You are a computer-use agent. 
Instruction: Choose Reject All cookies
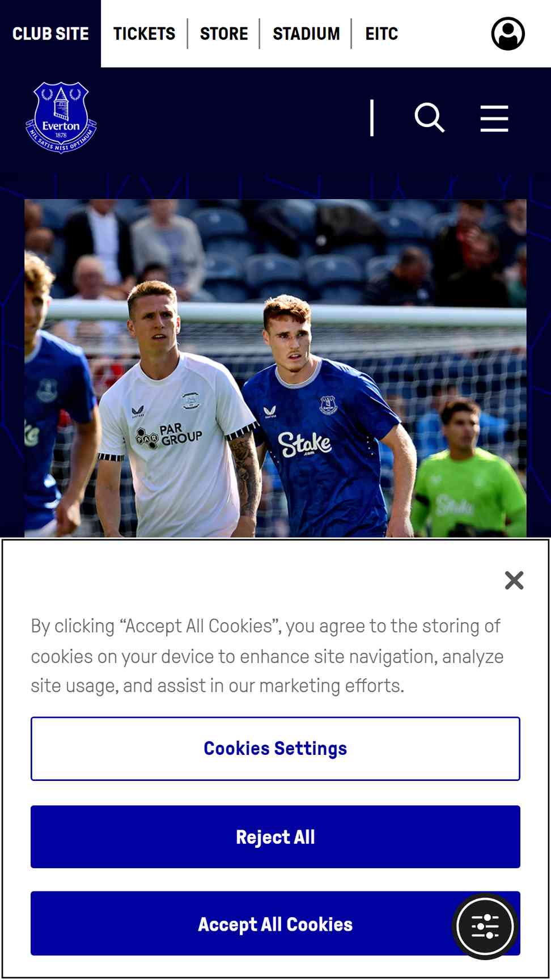tap(275, 837)
